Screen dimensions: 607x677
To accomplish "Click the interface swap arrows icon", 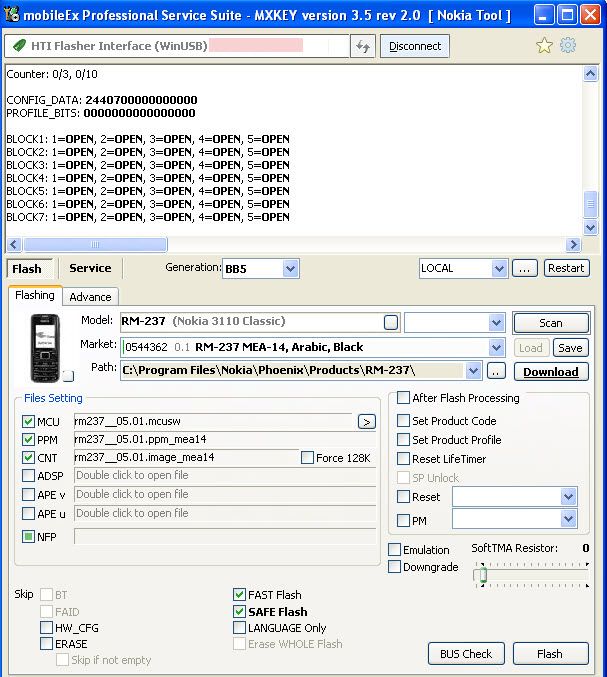I will pos(362,46).
